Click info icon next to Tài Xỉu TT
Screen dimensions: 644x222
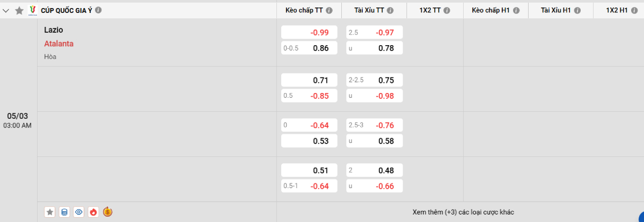point(390,10)
